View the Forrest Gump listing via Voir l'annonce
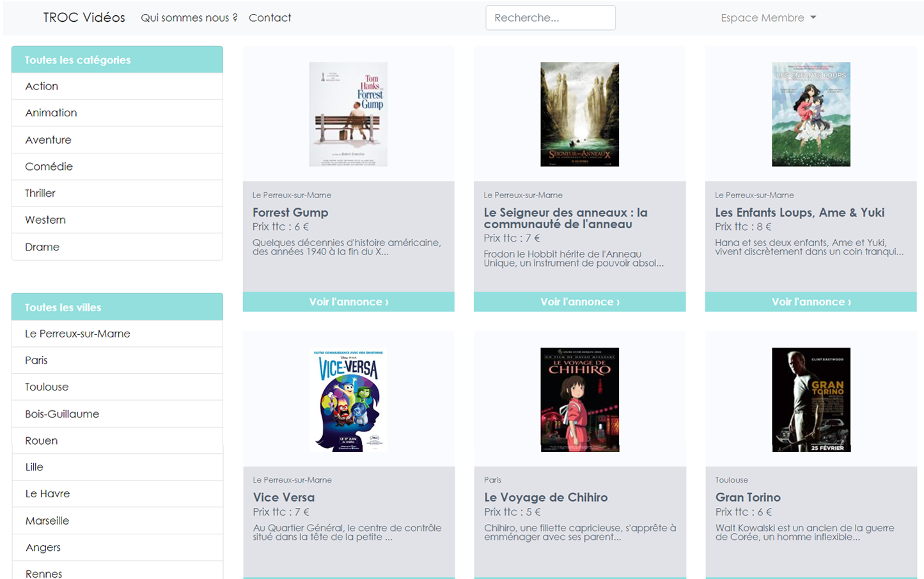The width and height of the screenshot is (924, 579). click(x=348, y=302)
